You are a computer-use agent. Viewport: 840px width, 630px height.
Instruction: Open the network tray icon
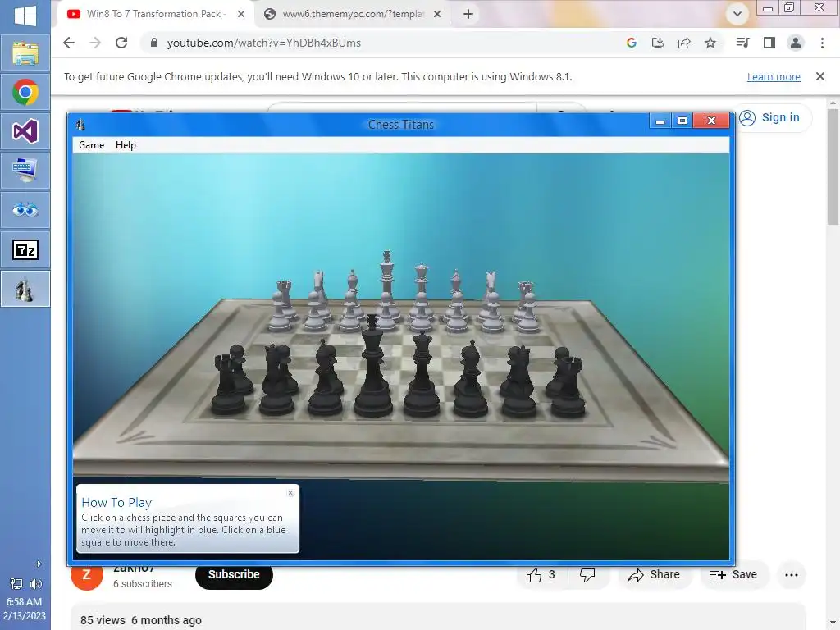[x=16, y=584]
